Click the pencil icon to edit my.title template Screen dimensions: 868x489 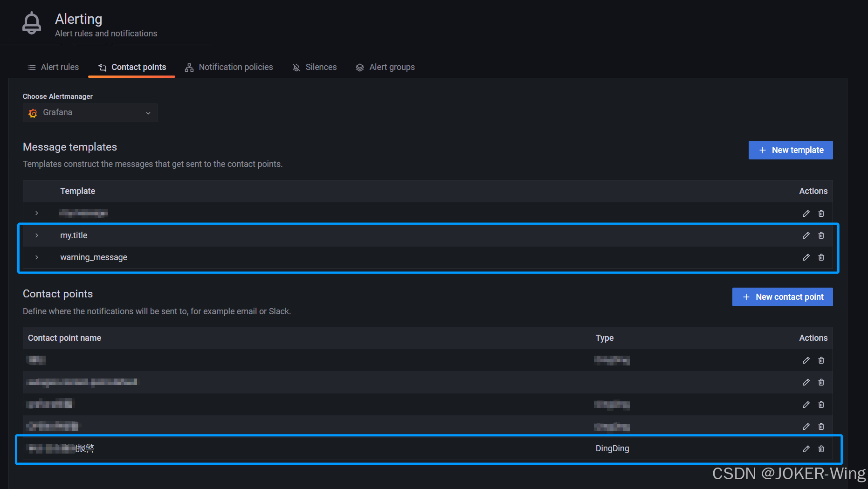(806, 235)
